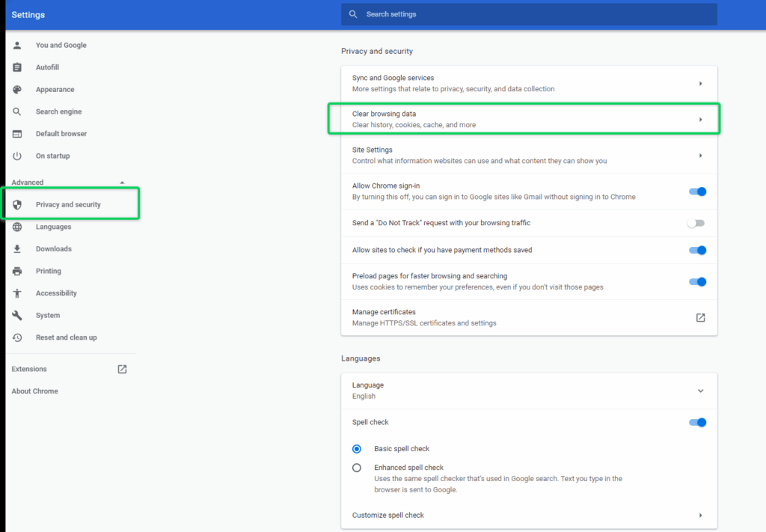Open Privacy and security sidebar item
766x532 pixels.
coord(70,205)
